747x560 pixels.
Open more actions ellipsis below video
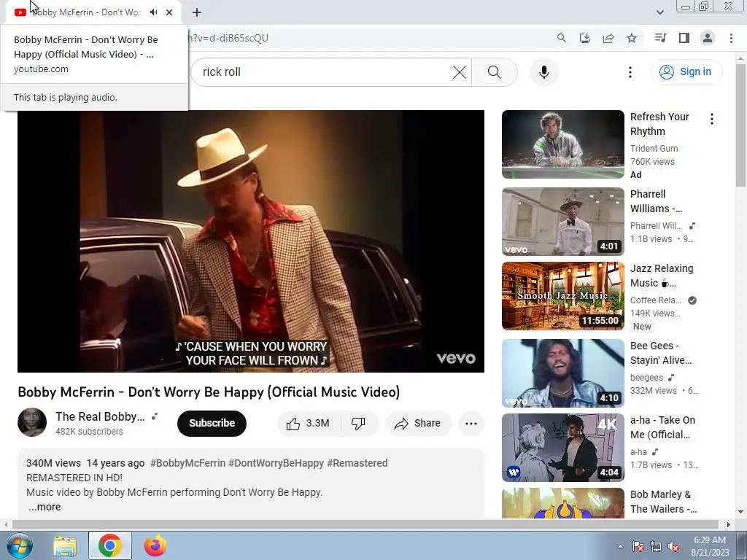tap(471, 424)
